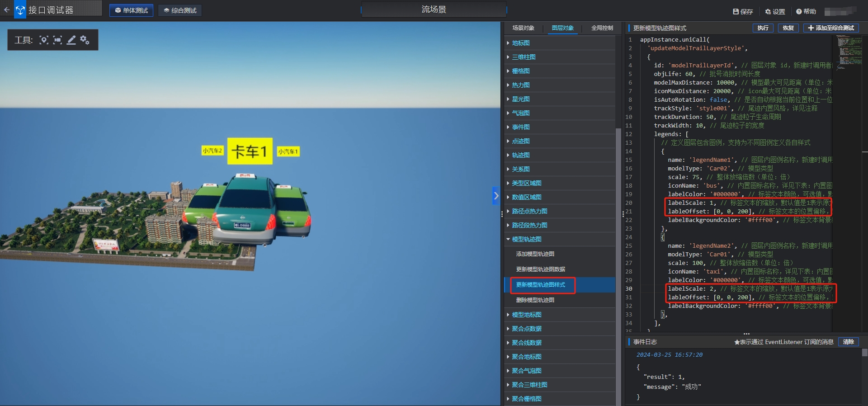Viewport: 868px width, 406px height.
Task: Expand the 轨迹图 group
Action: 560,155
